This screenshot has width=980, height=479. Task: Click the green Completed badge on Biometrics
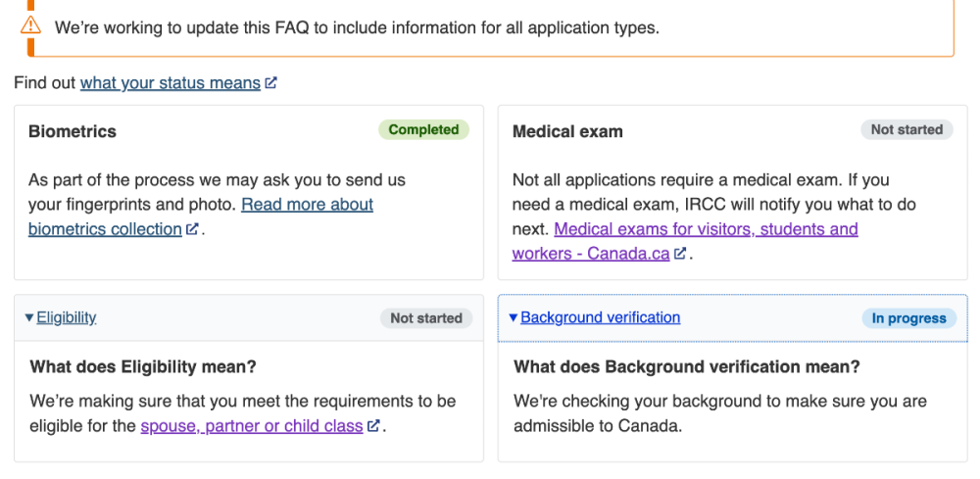(x=423, y=129)
